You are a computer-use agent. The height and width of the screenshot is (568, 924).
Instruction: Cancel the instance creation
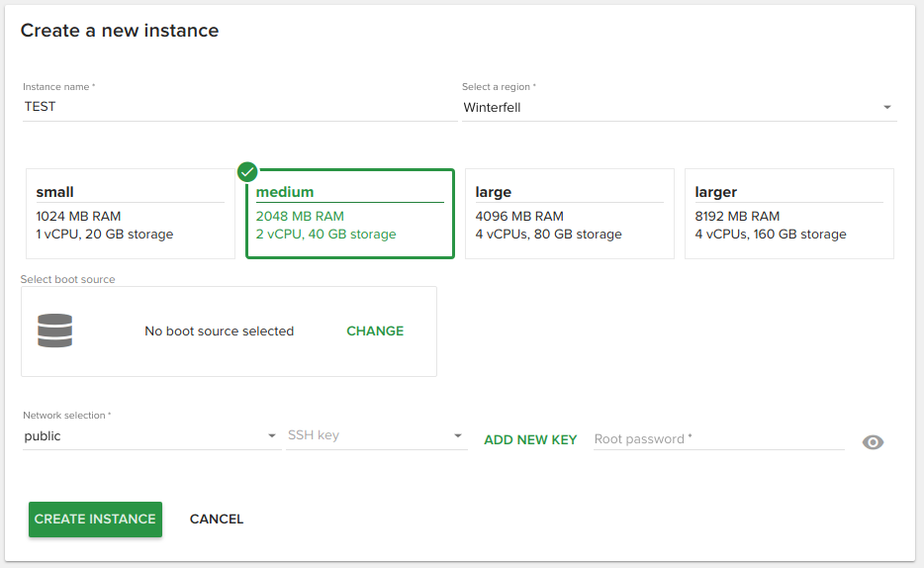pyautogui.click(x=217, y=520)
